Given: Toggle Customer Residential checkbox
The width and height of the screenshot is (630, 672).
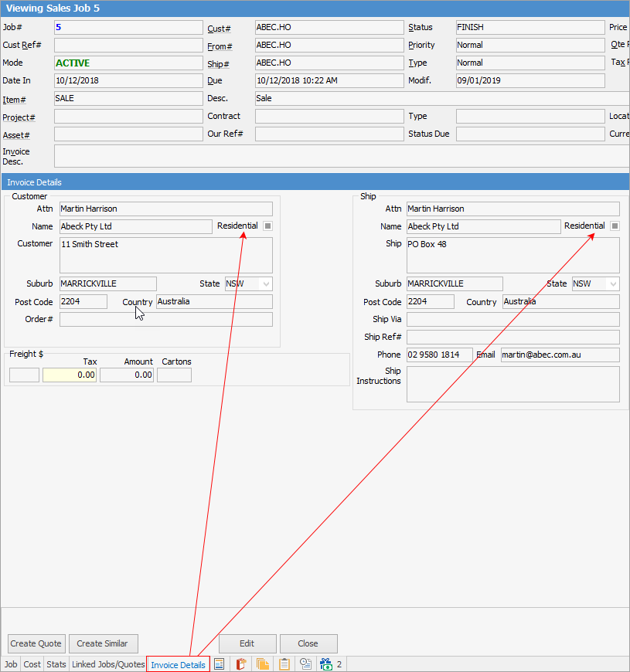Looking at the screenshot, I should (267, 226).
